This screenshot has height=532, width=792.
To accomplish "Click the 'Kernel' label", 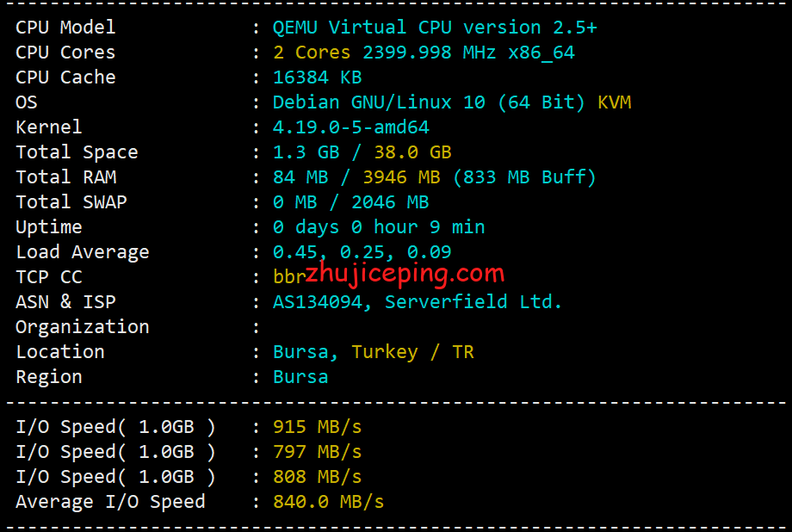I will [x=48, y=127].
